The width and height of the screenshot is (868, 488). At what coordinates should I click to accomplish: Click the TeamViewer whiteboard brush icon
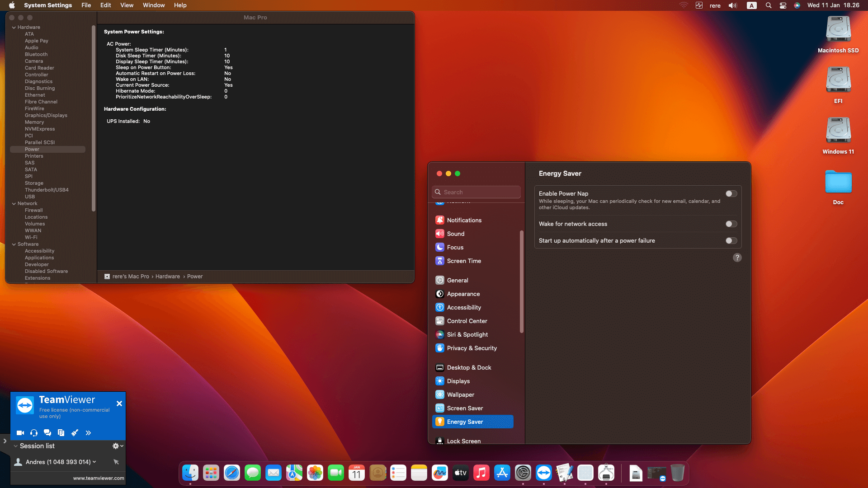75,433
